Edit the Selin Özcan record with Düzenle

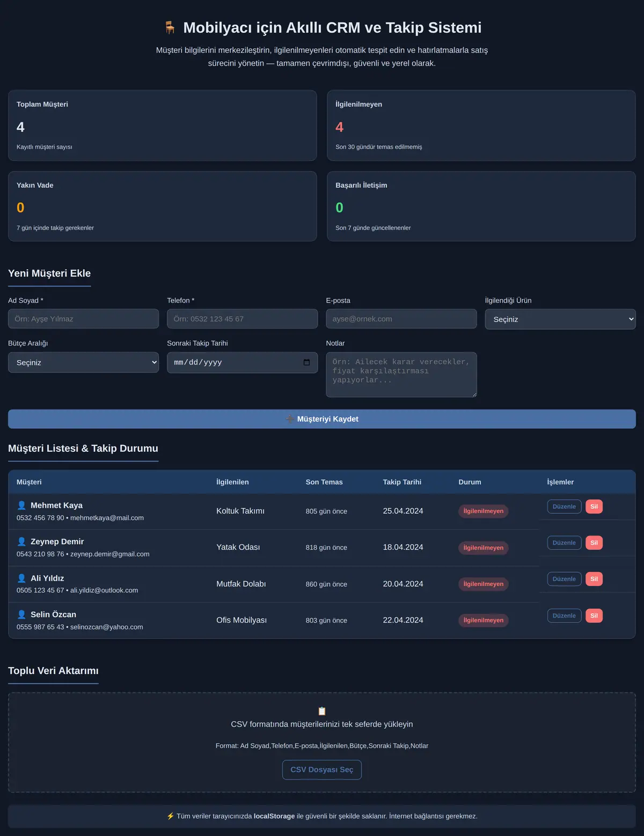[564, 615]
